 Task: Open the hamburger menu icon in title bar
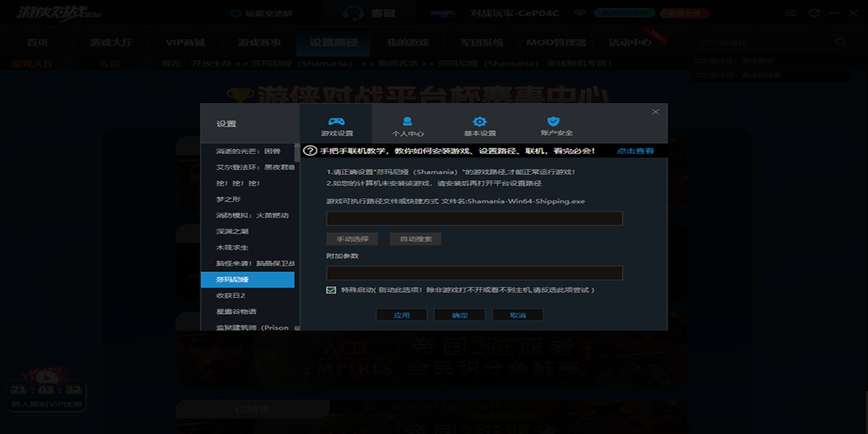coord(791,13)
